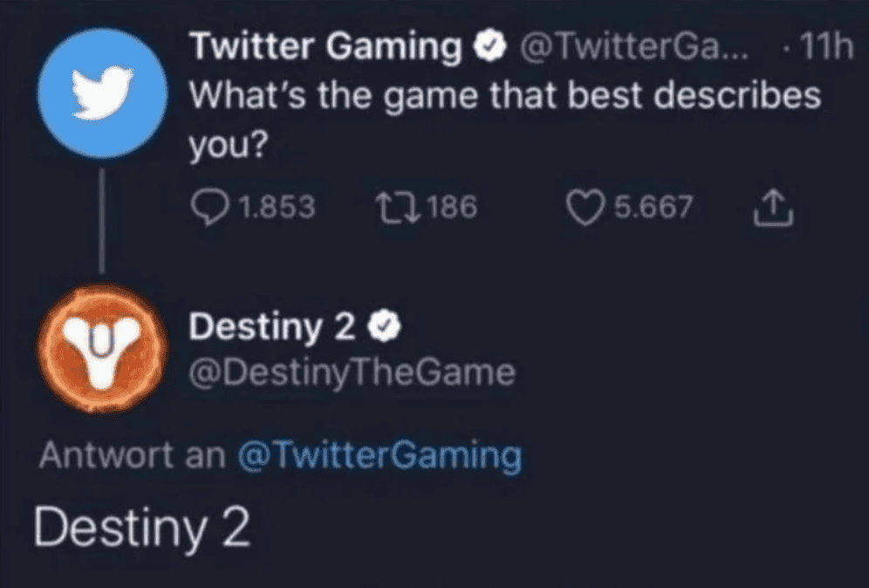The height and width of the screenshot is (588, 869).
Task: Click the Destiny 2 verified checkmark
Action: click(x=385, y=328)
